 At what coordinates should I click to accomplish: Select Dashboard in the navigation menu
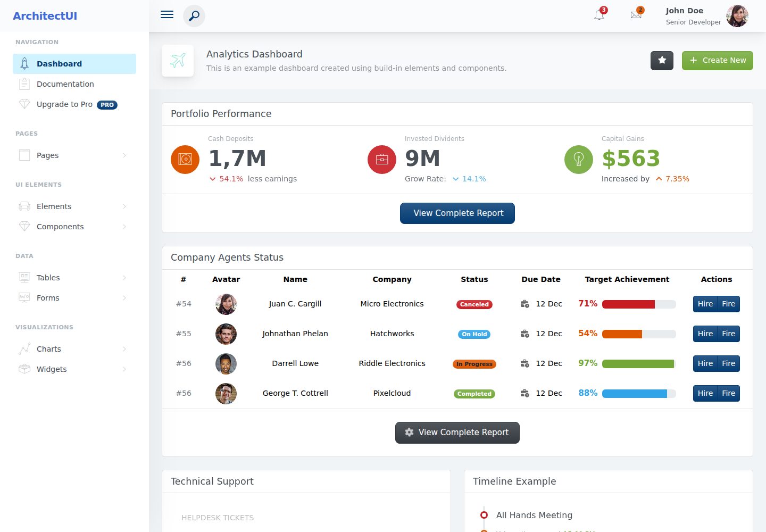(x=74, y=64)
